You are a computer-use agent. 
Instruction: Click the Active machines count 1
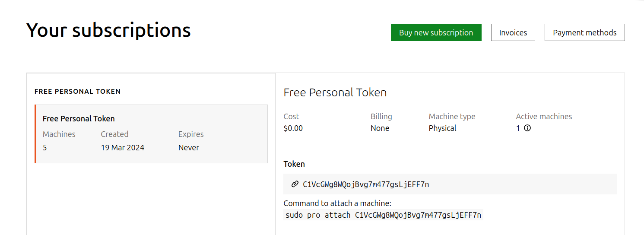click(518, 128)
